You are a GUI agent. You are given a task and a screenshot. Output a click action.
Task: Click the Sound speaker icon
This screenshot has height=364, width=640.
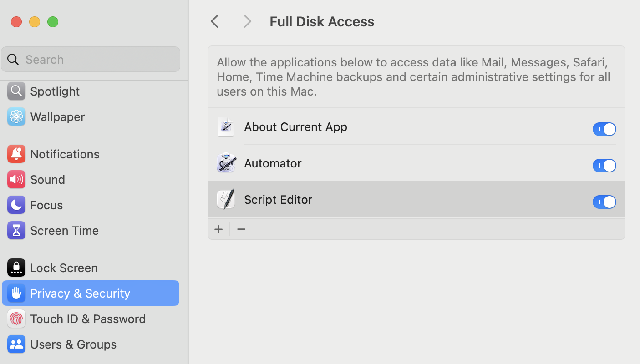pos(16,179)
